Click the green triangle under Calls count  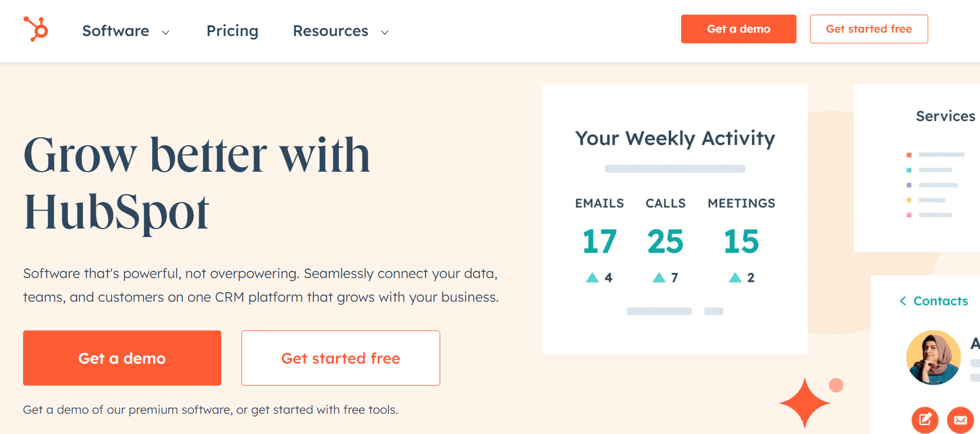pyautogui.click(x=659, y=278)
